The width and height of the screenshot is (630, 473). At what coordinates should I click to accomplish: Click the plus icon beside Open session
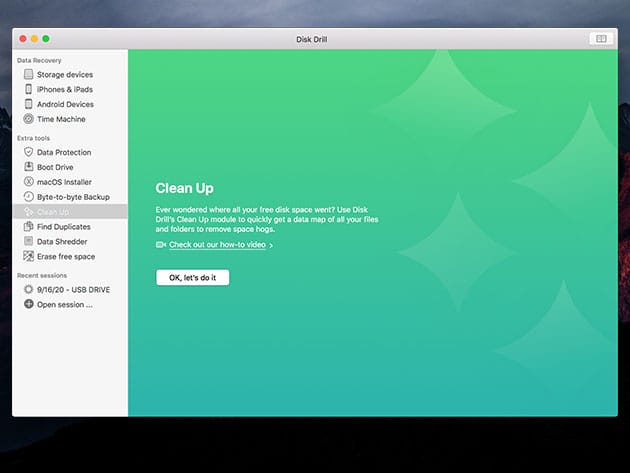click(28, 304)
